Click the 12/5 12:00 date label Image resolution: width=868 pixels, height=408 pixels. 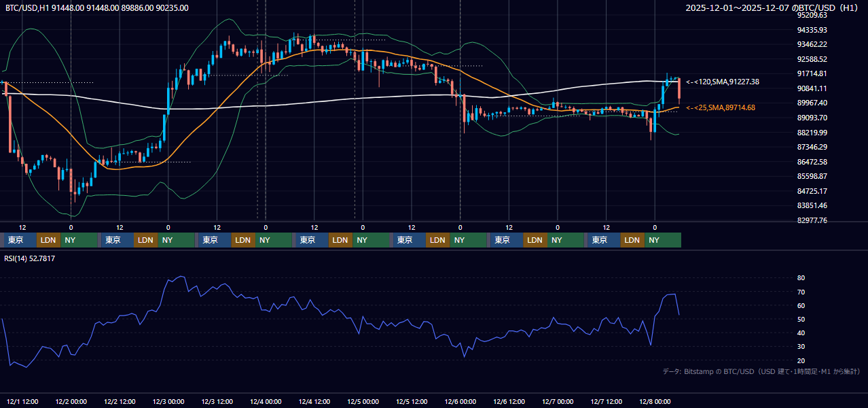pos(412,402)
